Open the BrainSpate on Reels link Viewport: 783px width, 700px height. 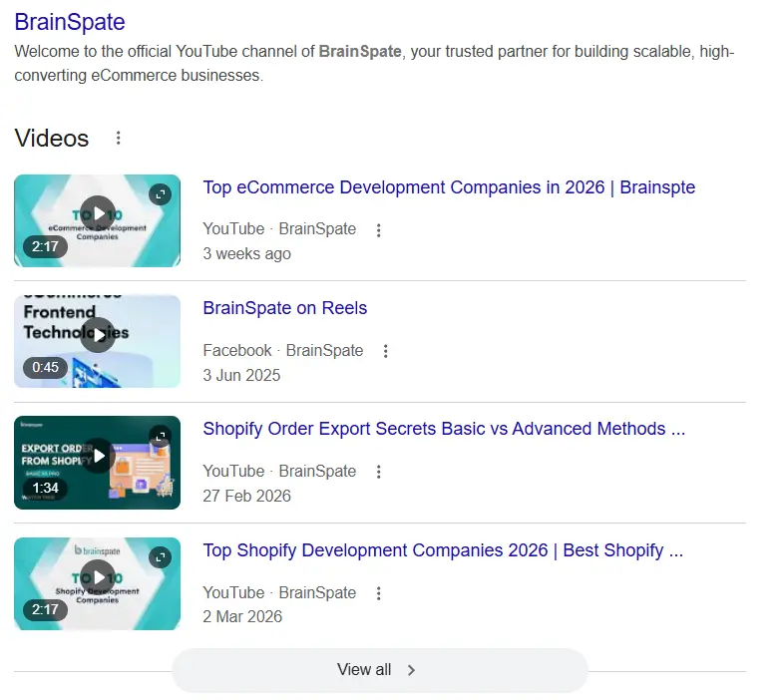point(285,308)
